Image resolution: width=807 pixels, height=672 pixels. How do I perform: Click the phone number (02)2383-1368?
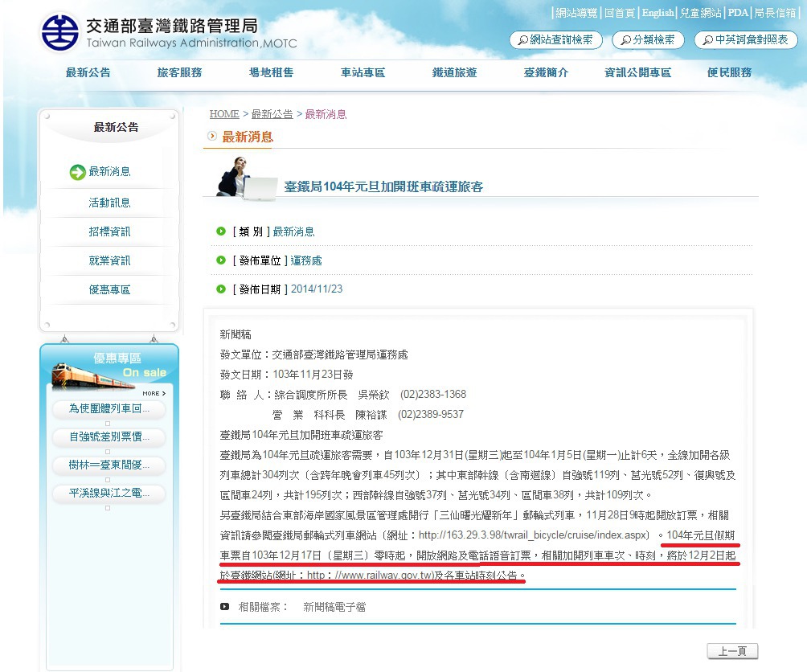coord(433,395)
